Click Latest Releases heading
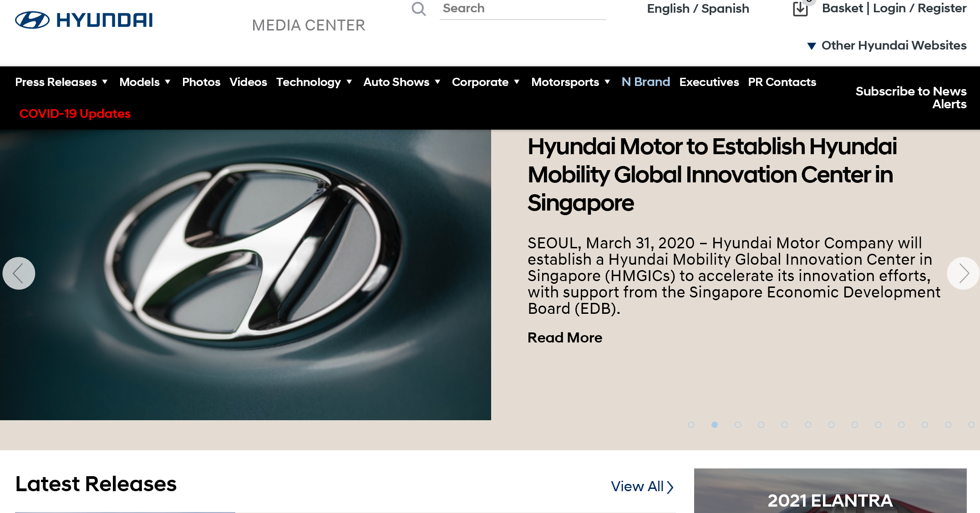The width and height of the screenshot is (980, 513). (x=96, y=484)
